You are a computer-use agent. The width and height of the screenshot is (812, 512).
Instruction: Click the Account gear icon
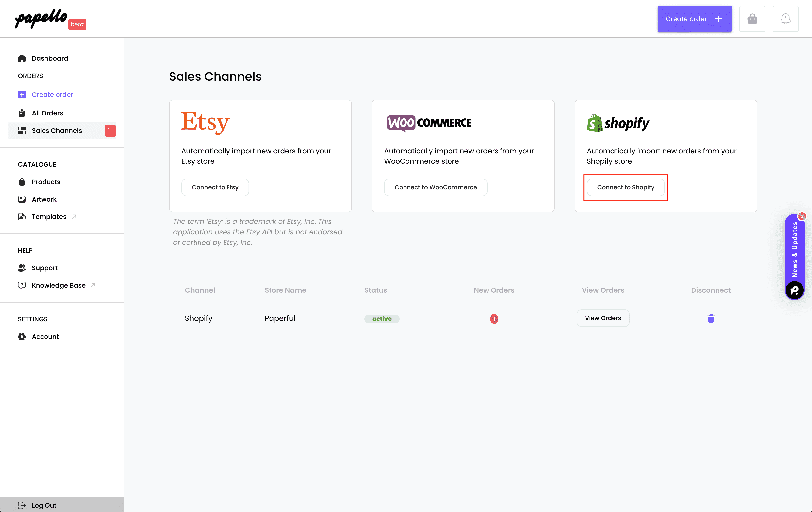pyautogui.click(x=22, y=337)
